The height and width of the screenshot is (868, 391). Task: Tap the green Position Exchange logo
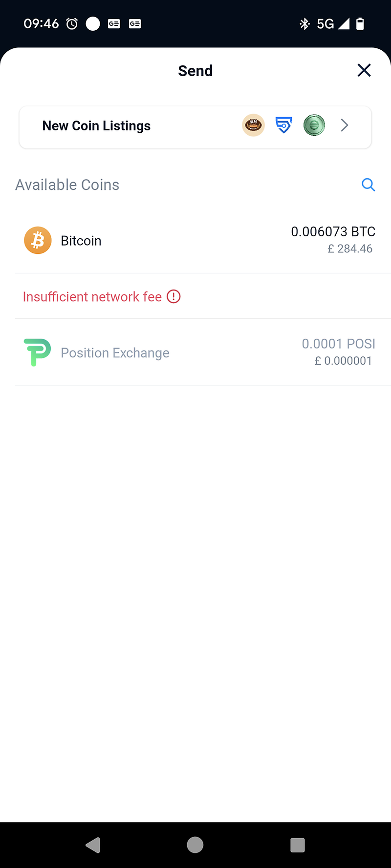click(x=37, y=352)
